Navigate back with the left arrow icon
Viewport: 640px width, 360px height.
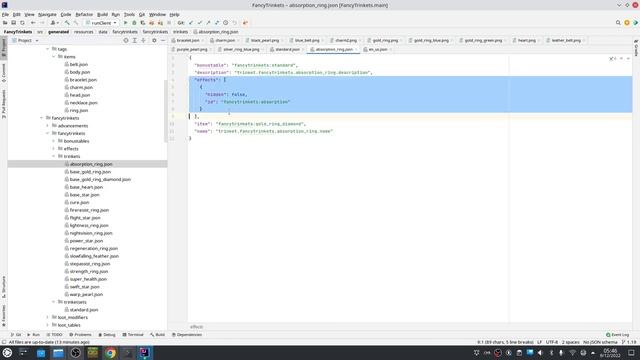(x=33, y=23)
